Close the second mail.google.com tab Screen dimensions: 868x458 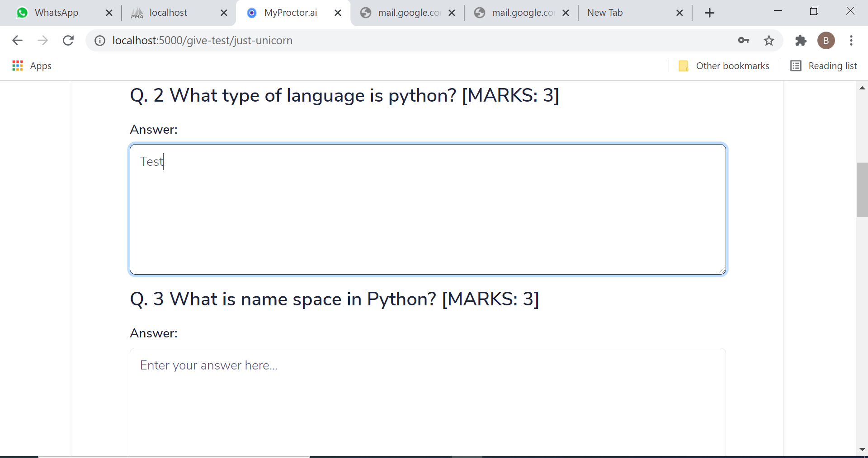pos(566,13)
